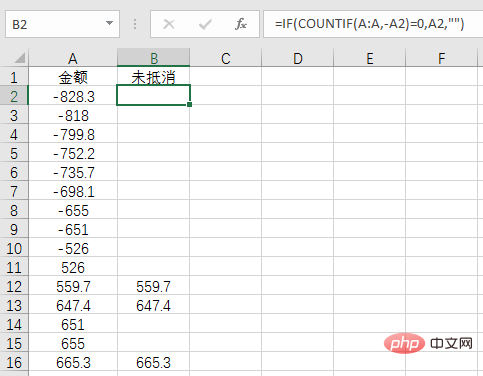Click cell A15 with 655
The width and height of the screenshot is (483, 376).
(73, 343)
